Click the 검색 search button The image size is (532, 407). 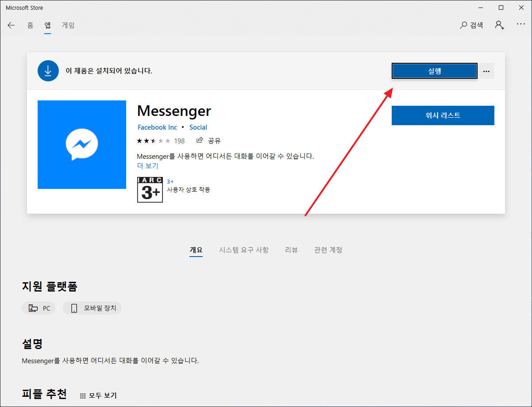click(x=471, y=25)
